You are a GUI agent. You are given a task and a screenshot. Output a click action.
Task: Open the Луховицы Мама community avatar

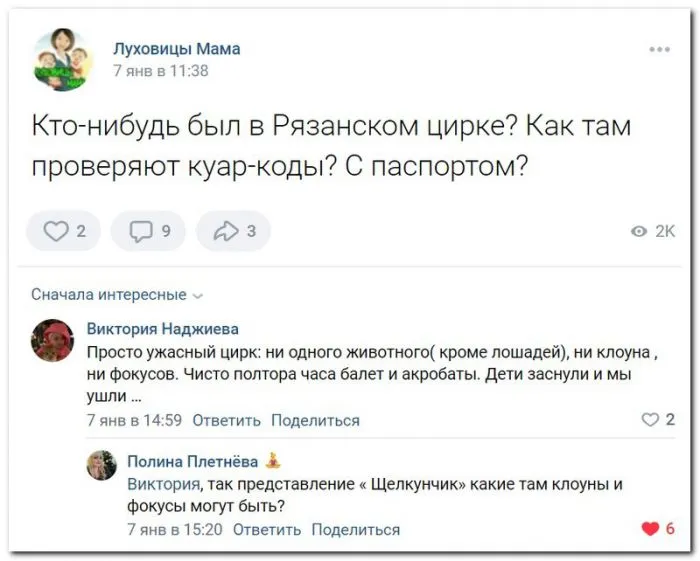click(63, 60)
